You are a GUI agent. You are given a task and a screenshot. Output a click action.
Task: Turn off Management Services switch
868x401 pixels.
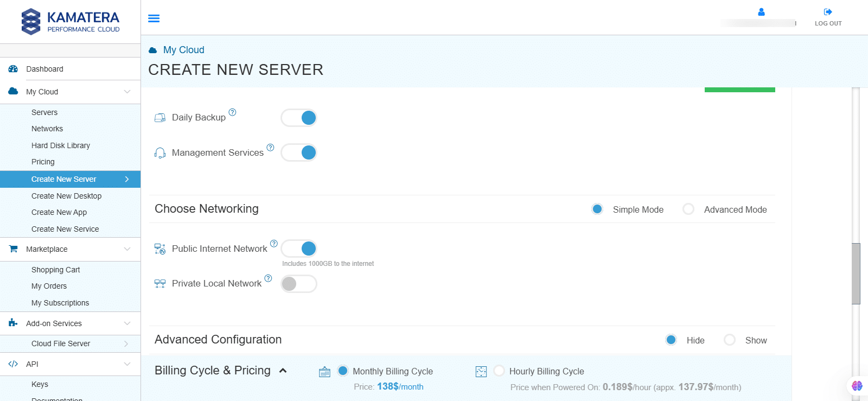tap(299, 152)
